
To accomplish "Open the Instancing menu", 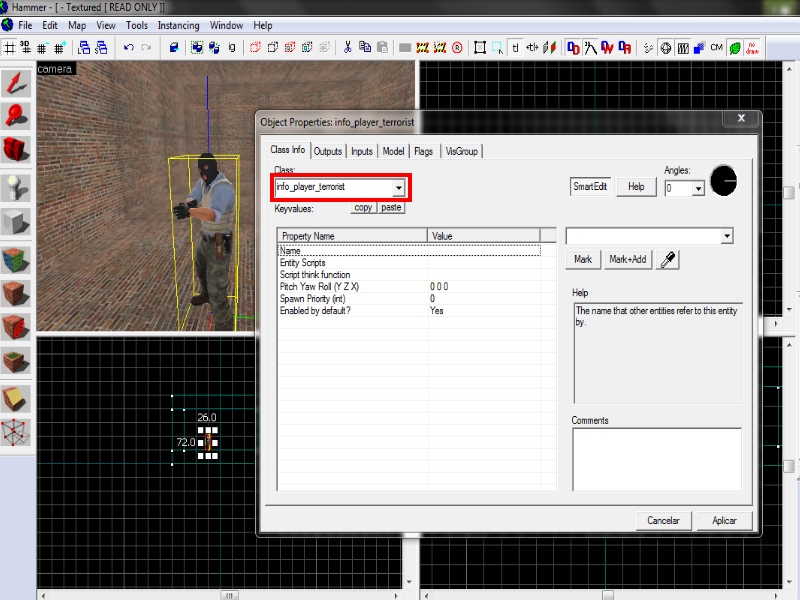I will (x=178, y=26).
